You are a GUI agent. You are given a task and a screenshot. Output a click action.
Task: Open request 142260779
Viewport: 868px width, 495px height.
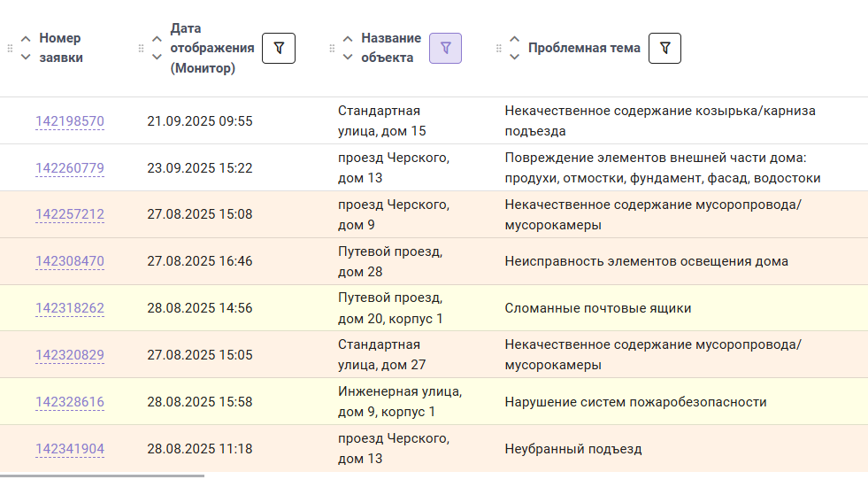pyautogui.click(x=70, y=168)
